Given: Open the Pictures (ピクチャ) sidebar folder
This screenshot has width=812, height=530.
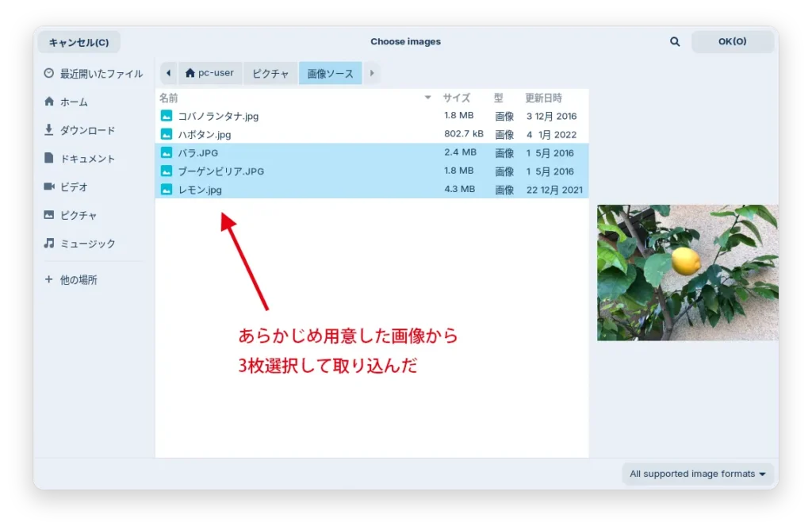Looking at the screenshot, I should click(x=78, y=215).
